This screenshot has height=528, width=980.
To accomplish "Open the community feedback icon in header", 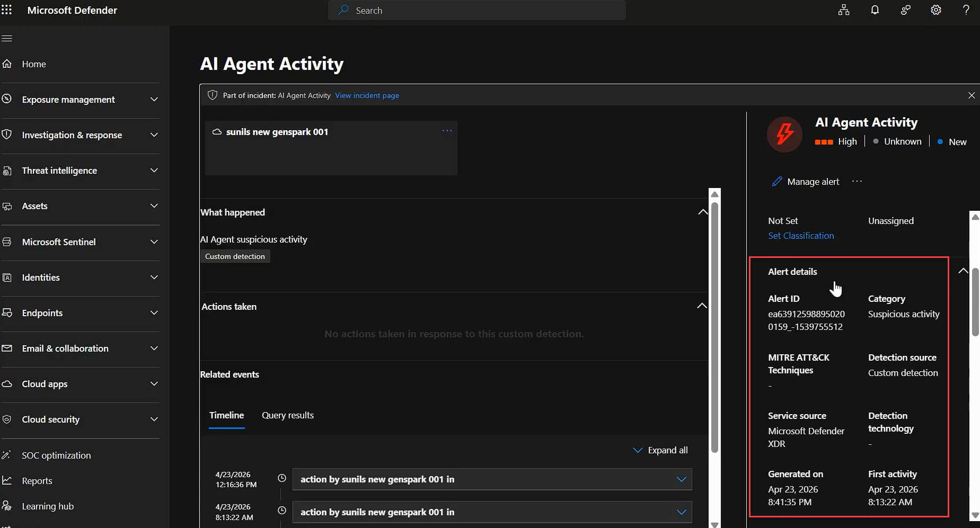I will point(905,10).
